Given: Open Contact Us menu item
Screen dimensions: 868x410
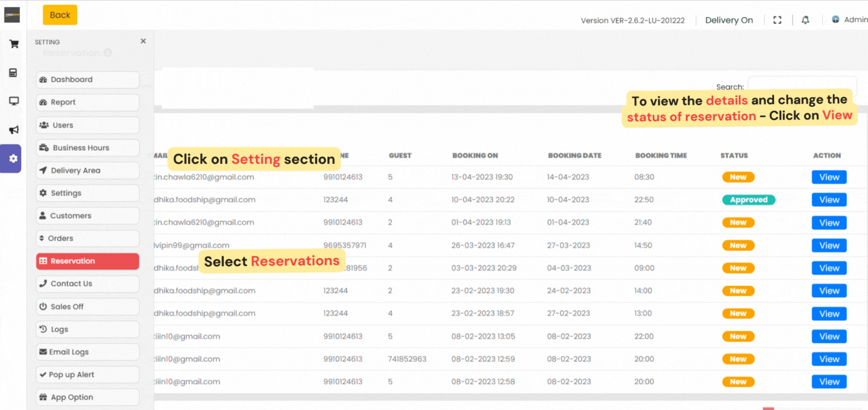Looking at the screenshot, I should click(87, 284).
